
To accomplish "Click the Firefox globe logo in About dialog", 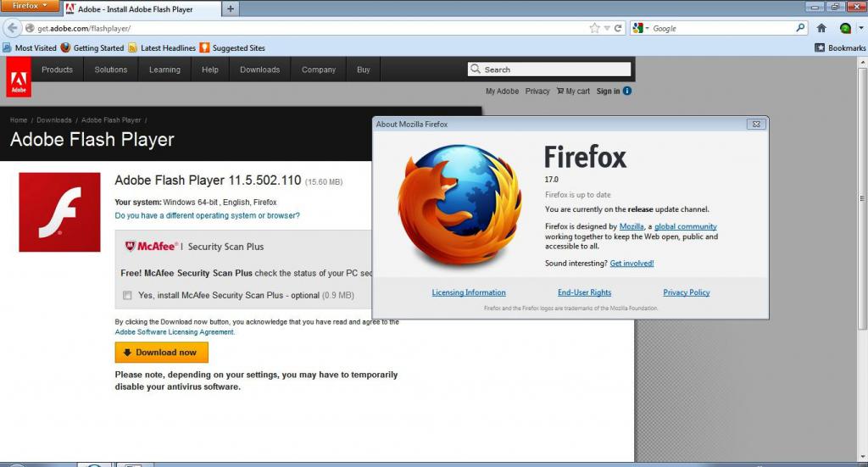I will (459, 203).
